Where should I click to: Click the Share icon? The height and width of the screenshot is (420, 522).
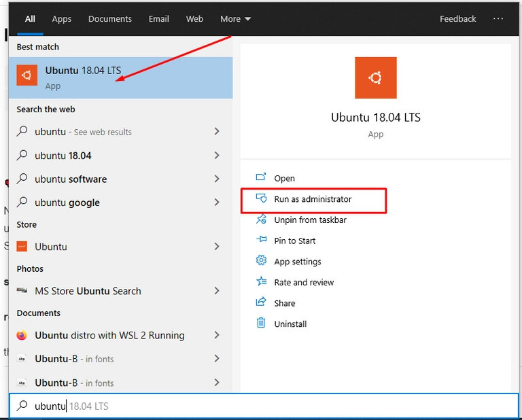click(261, 302)
